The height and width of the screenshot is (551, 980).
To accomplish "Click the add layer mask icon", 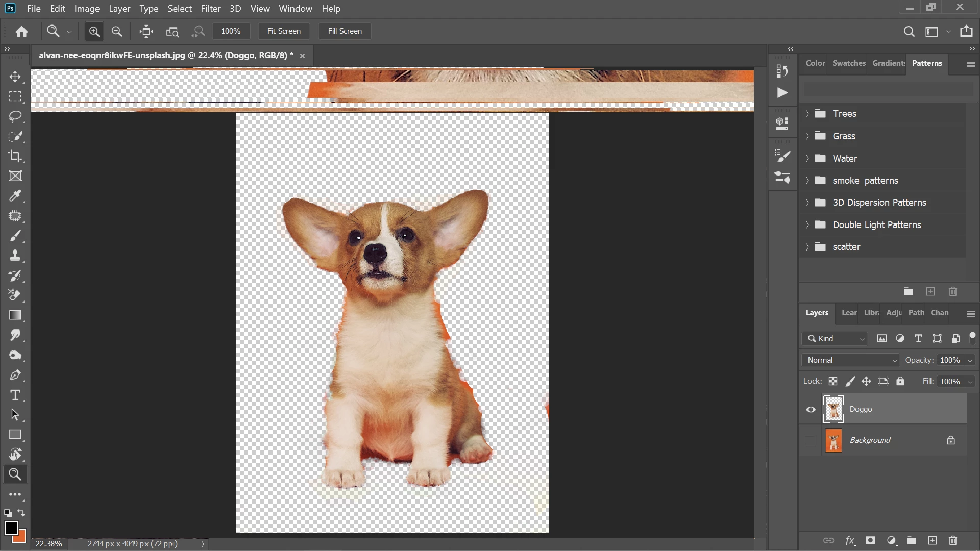I will tap(871, 540).
